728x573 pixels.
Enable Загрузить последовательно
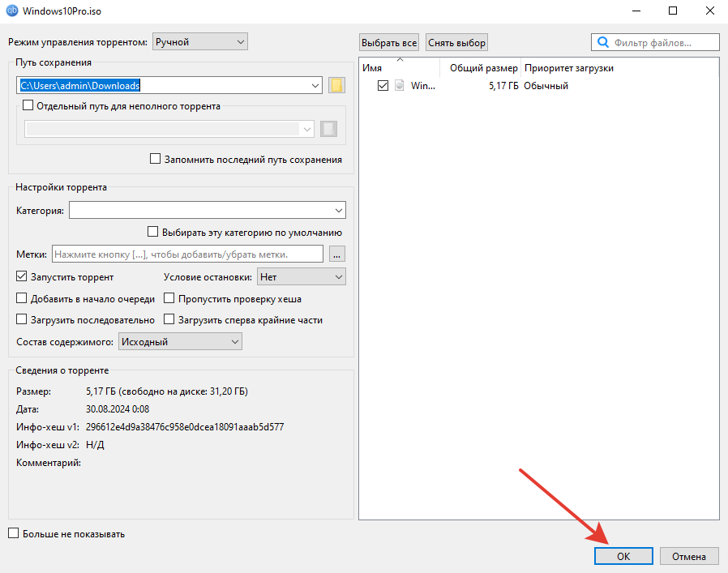[21, 319]
